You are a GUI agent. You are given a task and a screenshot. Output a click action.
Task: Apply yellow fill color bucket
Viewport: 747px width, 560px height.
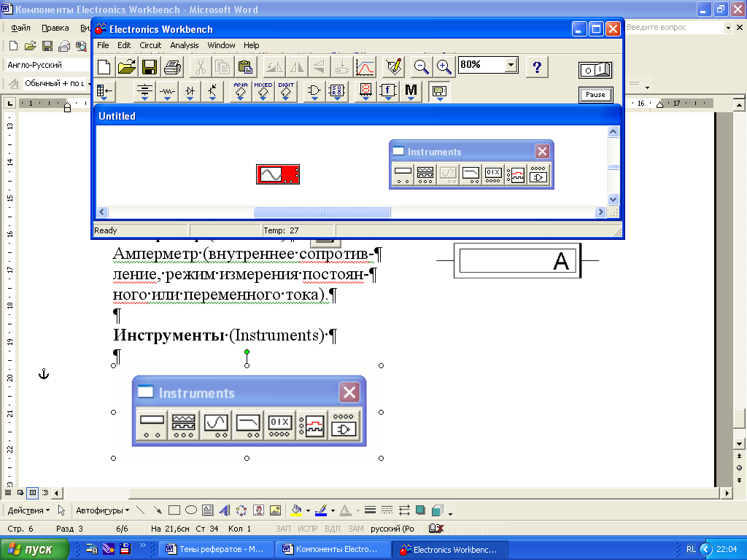click(x=296, y=510)
